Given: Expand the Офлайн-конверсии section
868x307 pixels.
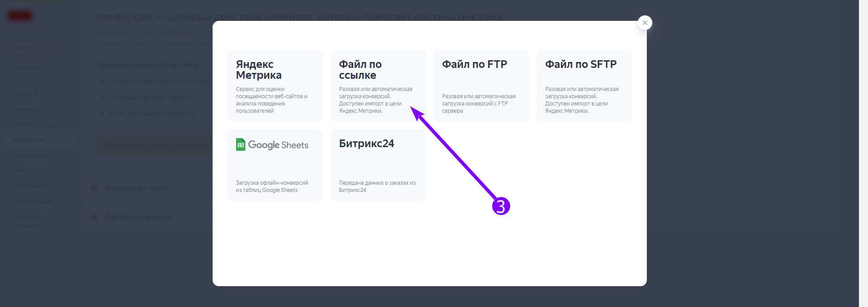Looking at the screenshot, I should (138, 217).
